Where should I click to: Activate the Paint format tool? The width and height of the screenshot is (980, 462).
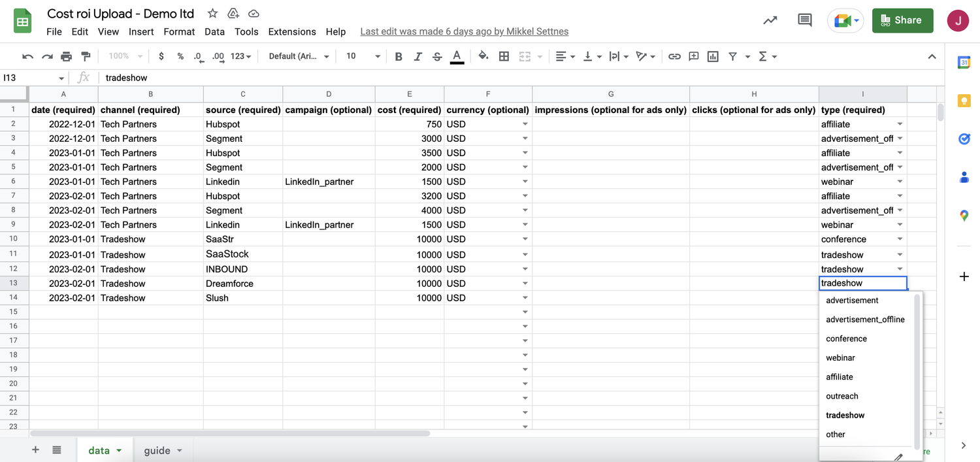click(86, 57)
